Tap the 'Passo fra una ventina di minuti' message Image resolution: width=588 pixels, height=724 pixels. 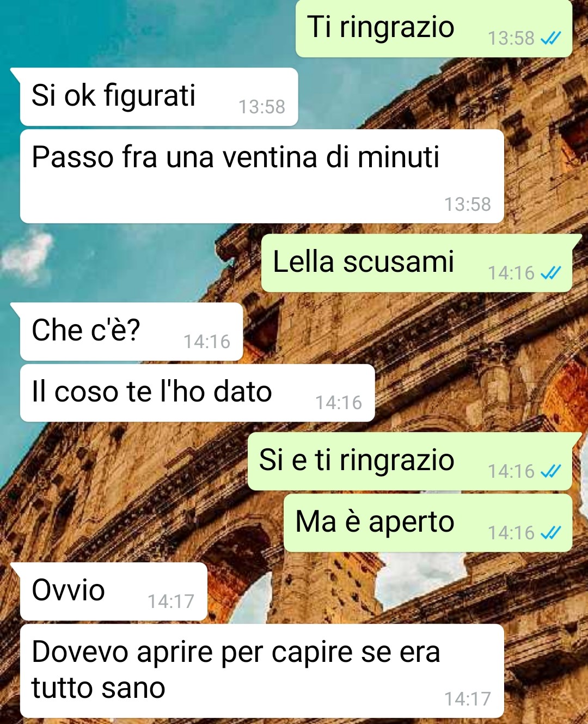(262, 176)
